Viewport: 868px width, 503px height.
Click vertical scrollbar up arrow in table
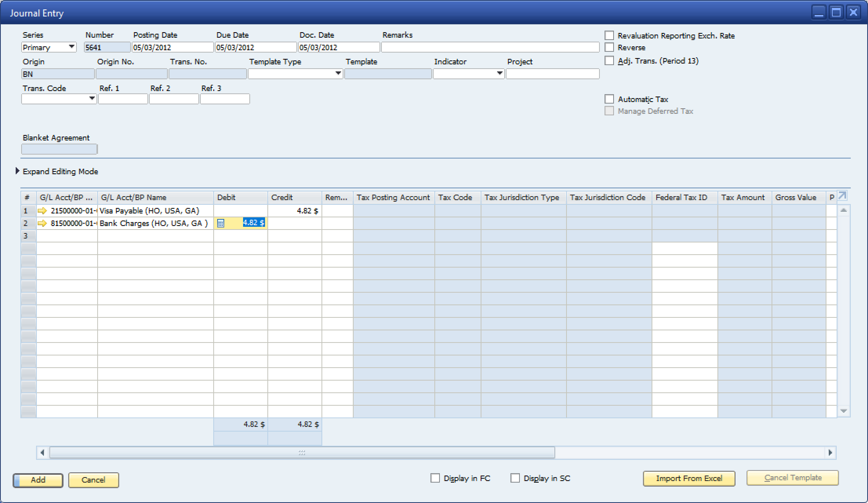click(844, 211)
